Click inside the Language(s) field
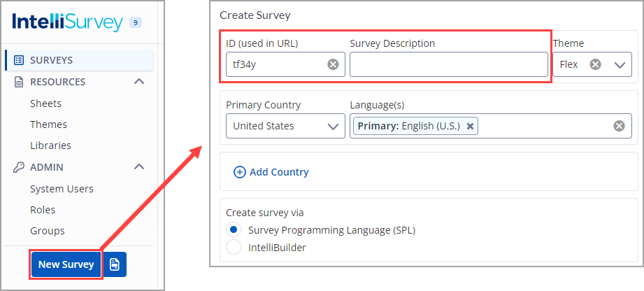 (491, 126)
